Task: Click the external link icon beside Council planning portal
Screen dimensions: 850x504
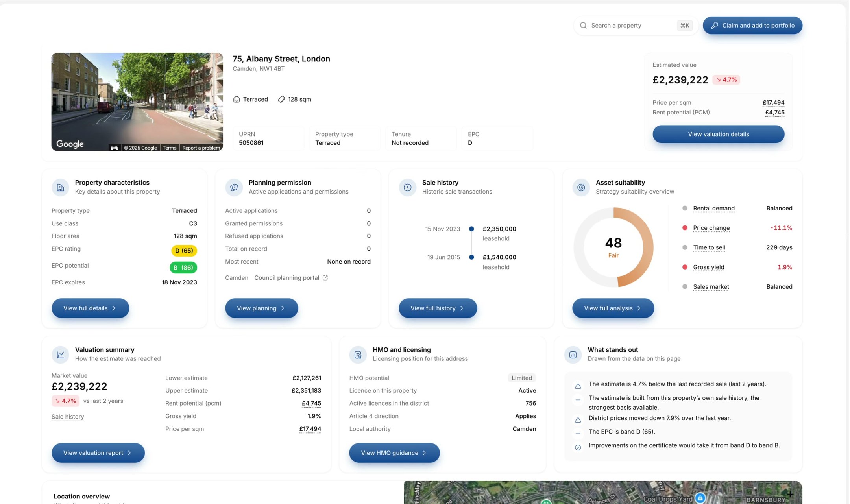Action: tap(325, 278)
